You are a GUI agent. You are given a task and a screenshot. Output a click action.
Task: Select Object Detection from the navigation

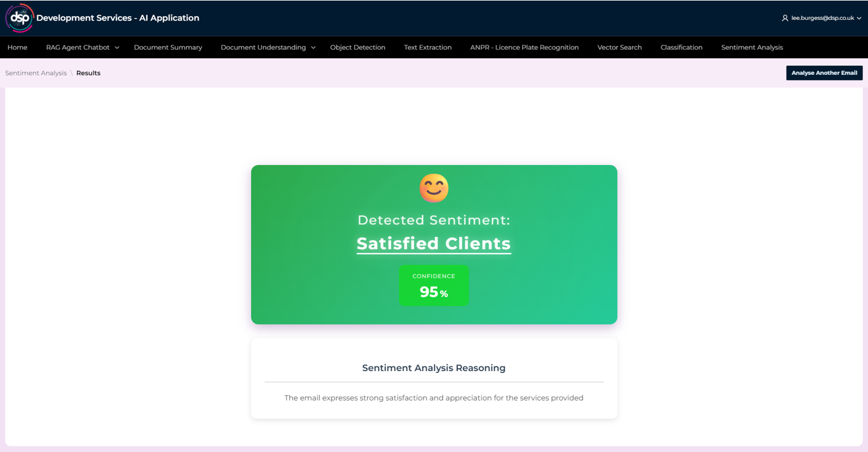point(357,47)
